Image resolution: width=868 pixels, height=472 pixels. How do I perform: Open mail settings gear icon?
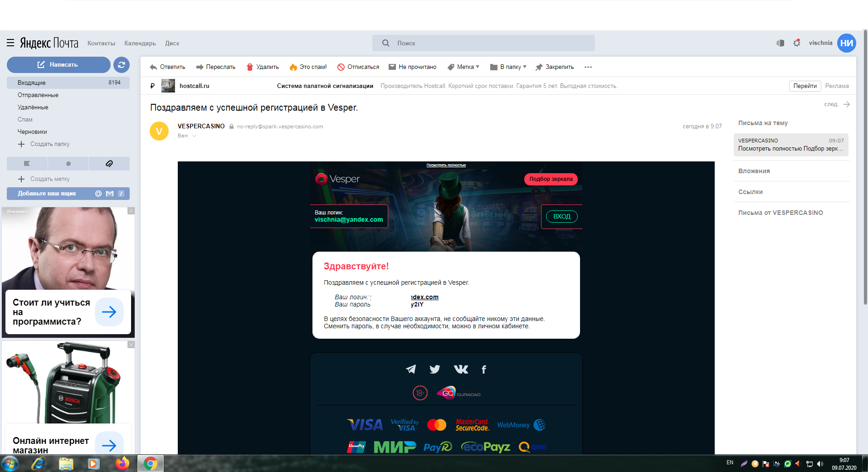(797, 43)
